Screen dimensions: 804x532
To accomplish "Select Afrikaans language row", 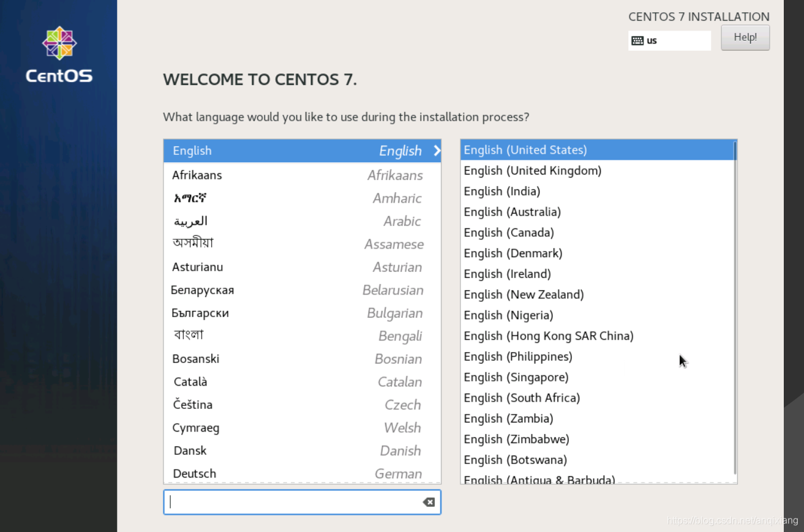I will pyautogui.click(x=302, y=175).
